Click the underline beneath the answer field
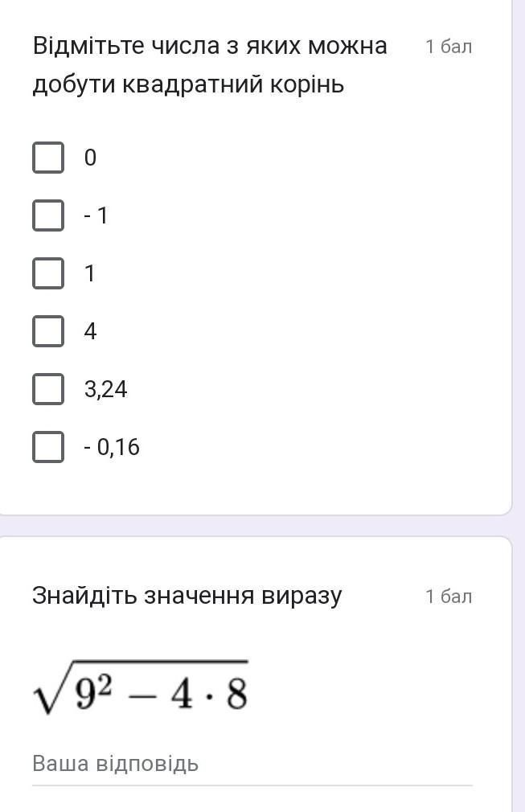525x812 pixels. (x=252, y=785)
